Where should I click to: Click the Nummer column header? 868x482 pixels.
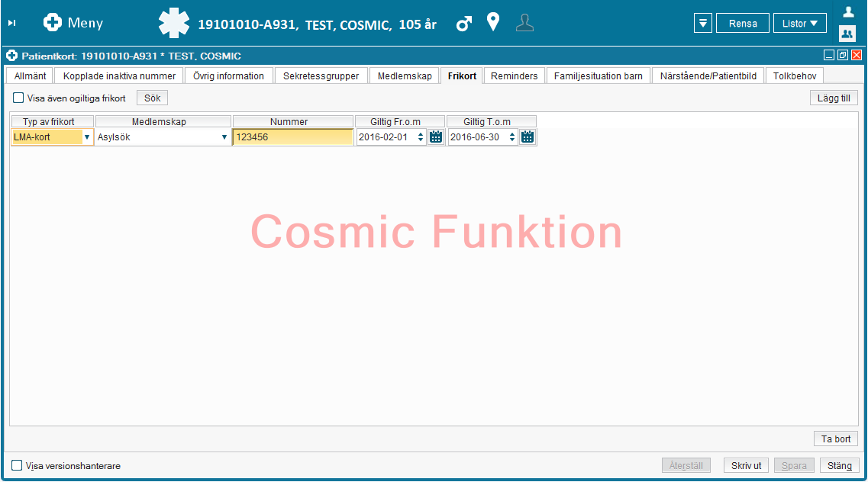tap(293, 121)
